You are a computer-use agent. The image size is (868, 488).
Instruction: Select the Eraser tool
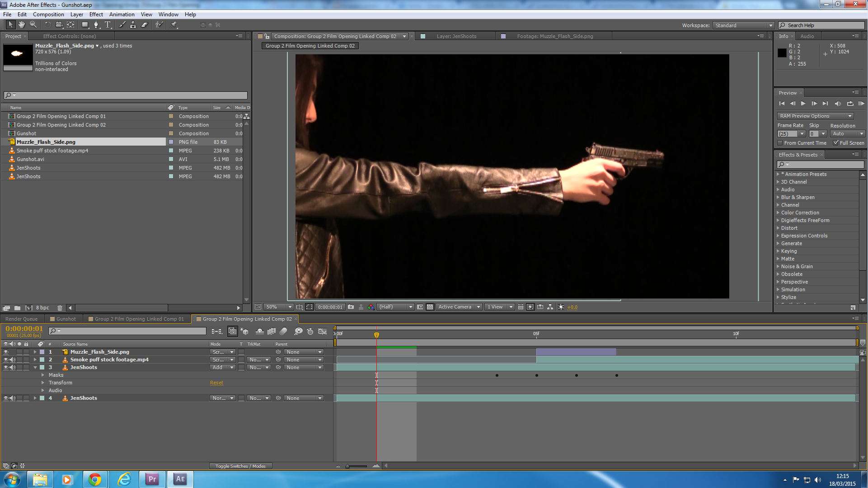145,25
